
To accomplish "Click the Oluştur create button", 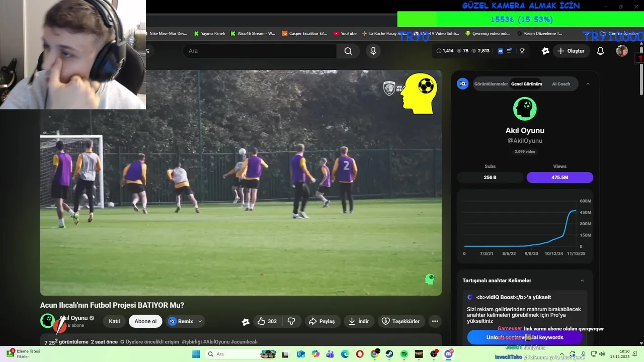I will point(571,51).
